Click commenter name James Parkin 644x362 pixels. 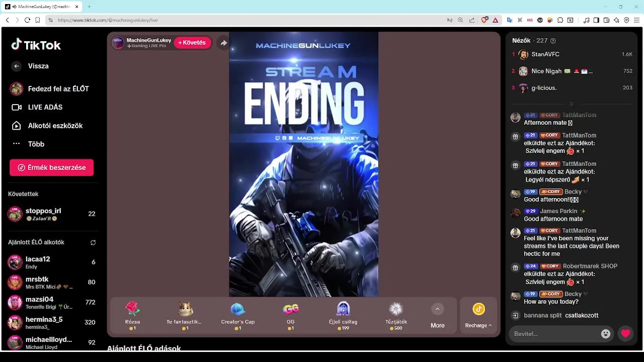click(x=558, y=211)
